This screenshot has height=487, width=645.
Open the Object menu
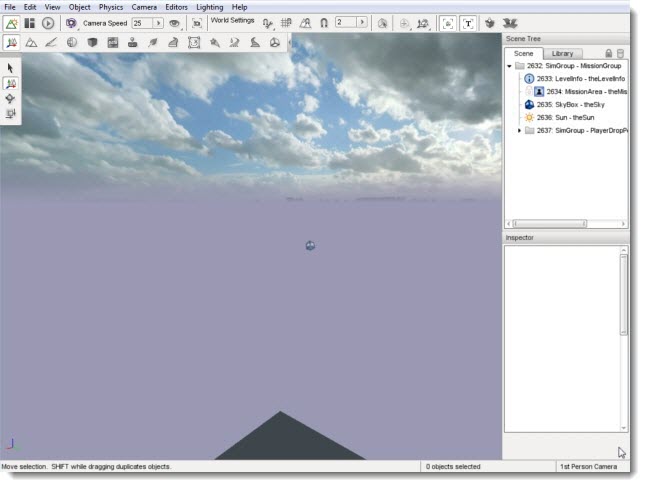79,7
